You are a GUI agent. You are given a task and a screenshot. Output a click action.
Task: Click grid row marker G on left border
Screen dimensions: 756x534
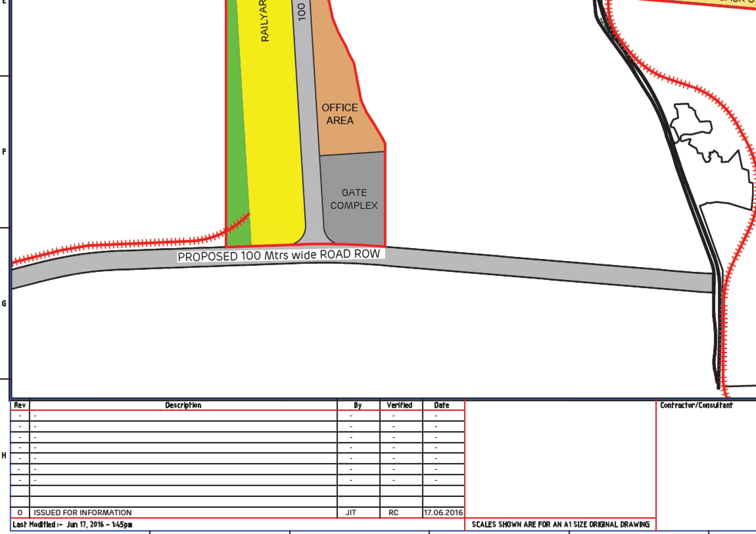tap(4, 303)
